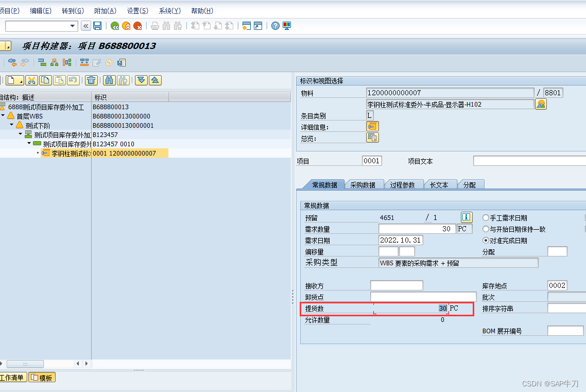Select the 对准完成日期 radio button
The height and width of the screenshot is (392, 586).
pos(486,240)
